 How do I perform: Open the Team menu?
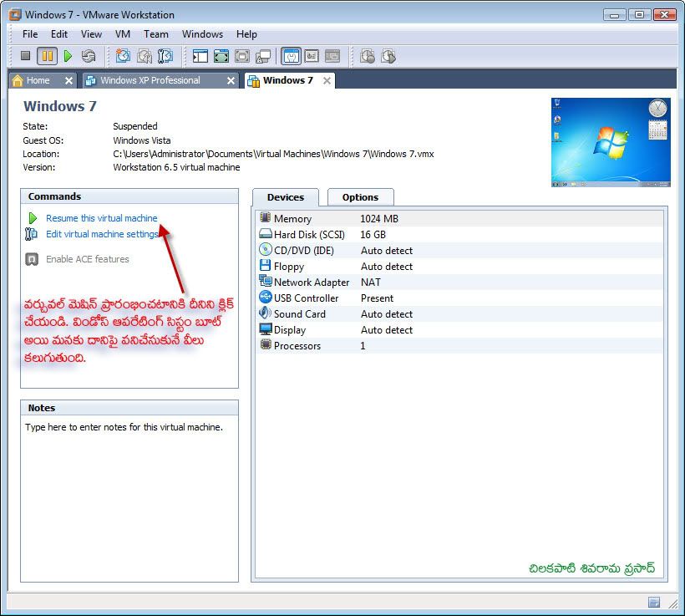(156, 34)
